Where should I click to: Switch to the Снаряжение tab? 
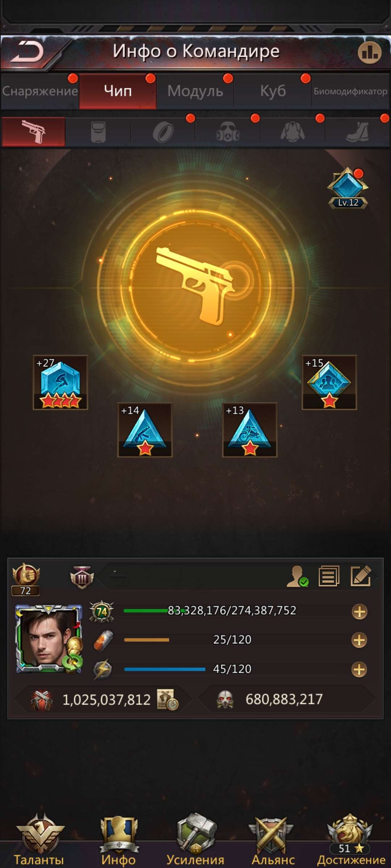tap(40, 91)
